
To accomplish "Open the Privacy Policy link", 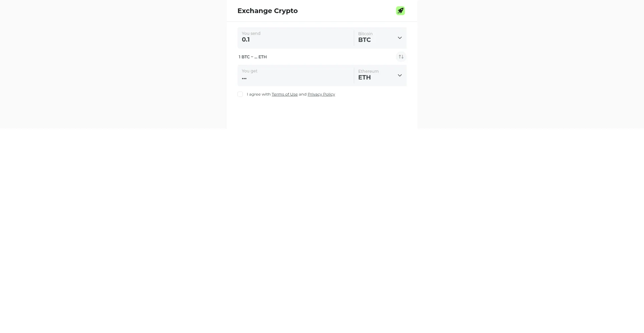I will tap(321, 94).
